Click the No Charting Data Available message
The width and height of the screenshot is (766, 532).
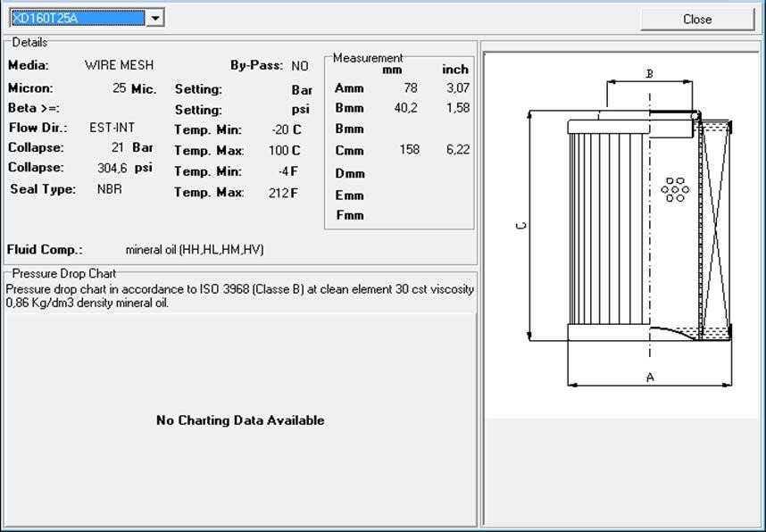(240, 420)
